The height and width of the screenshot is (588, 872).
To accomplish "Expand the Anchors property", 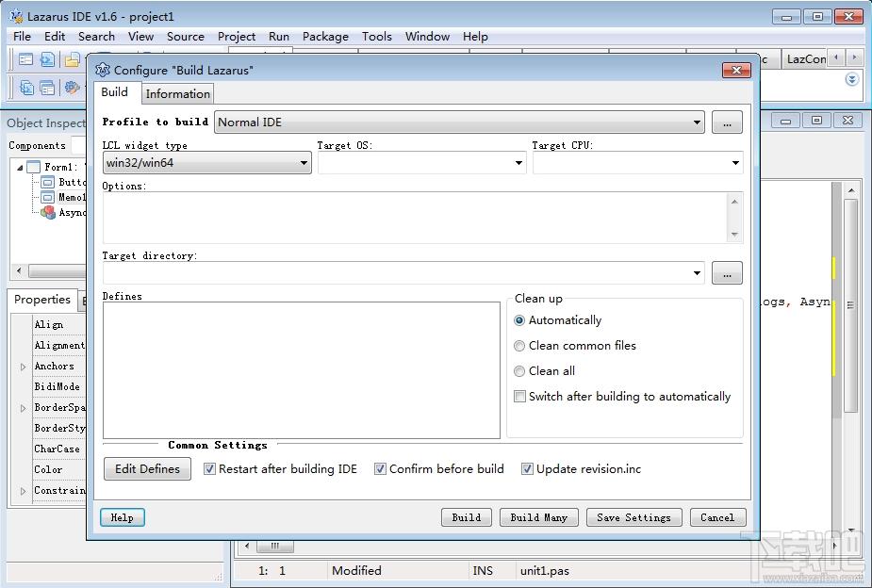I will click(23, 367).
